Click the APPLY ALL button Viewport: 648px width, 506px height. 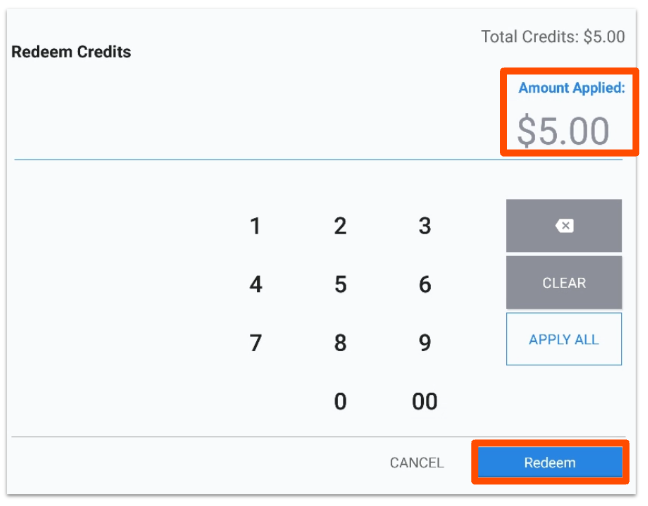564,339
